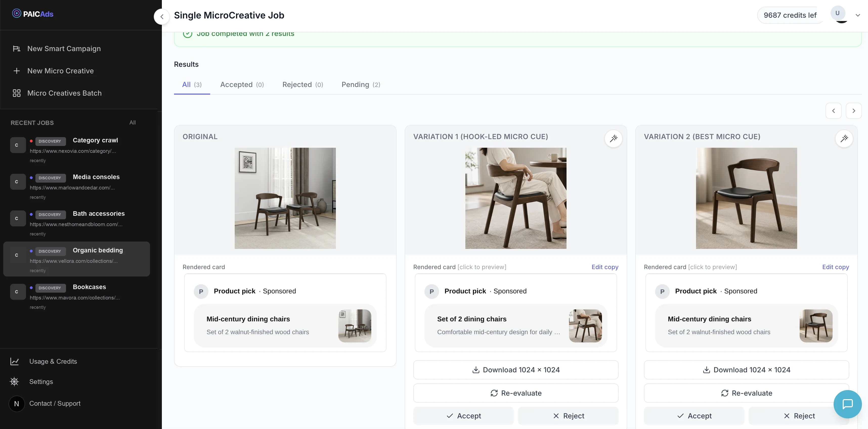
Task: Go to next results page arrow
Action: click(854, 111)
